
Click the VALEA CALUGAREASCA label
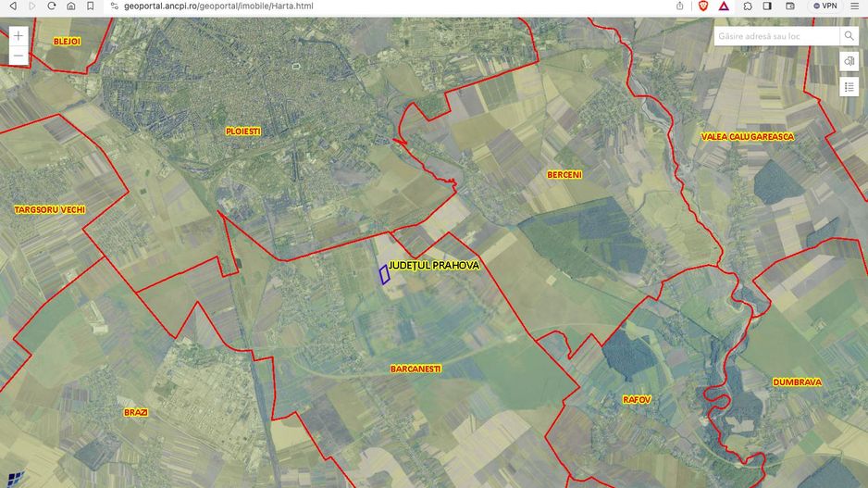(748, 137)
